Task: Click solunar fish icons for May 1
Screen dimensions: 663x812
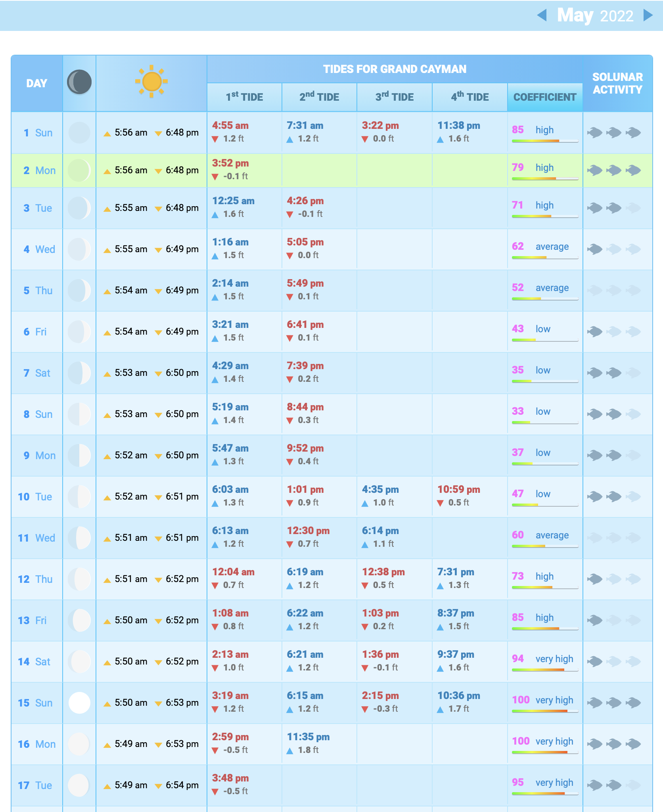Action: [x=614, y=132]
